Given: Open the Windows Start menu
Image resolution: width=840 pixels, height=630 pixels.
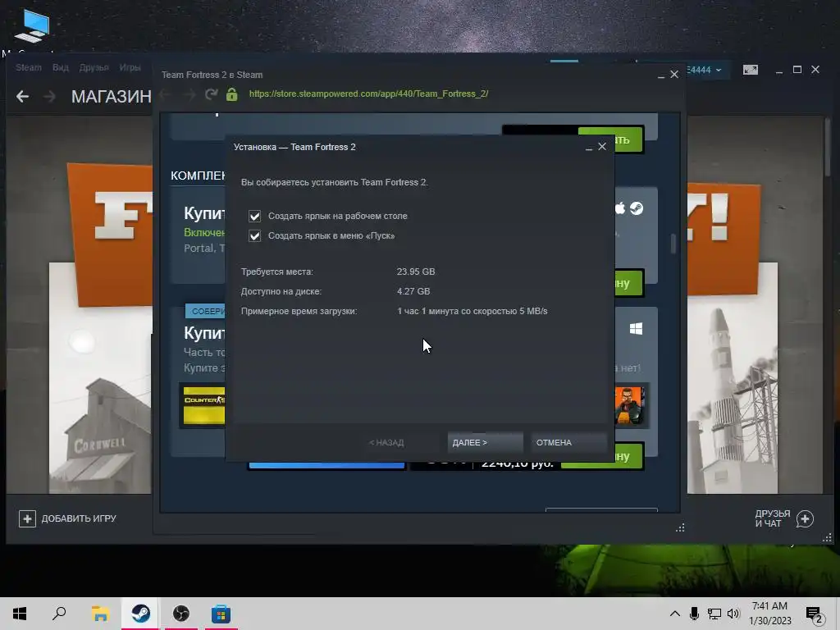Looking at the screenshot, I should pyautogui.click(x=20, y=614).
